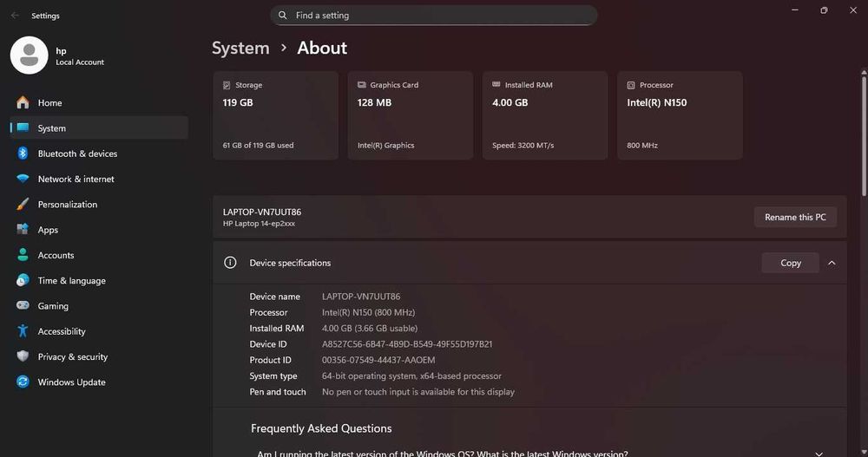Click System breadcrumb link
The height and width of the screenshot is (457, 868).
tap(240, 49)
